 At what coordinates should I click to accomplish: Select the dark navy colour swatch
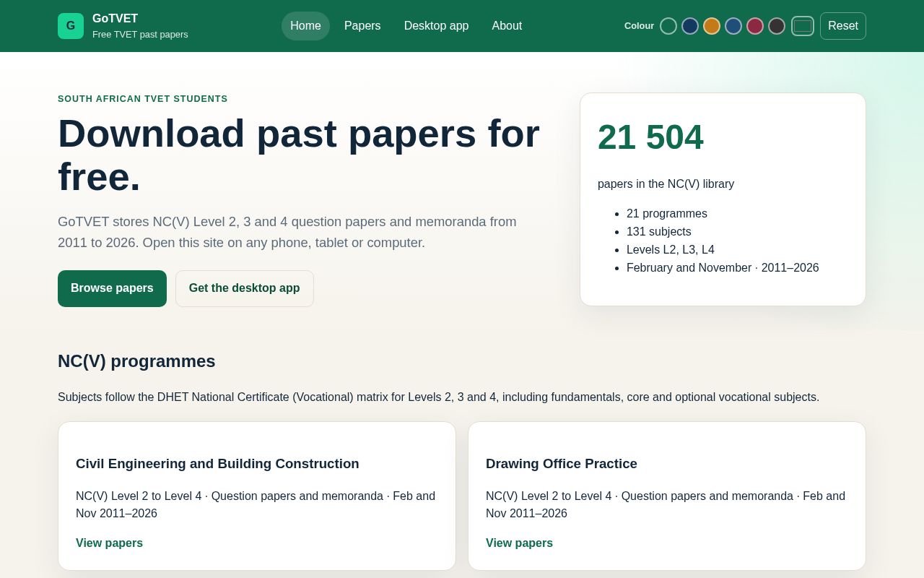pos(690,26)
